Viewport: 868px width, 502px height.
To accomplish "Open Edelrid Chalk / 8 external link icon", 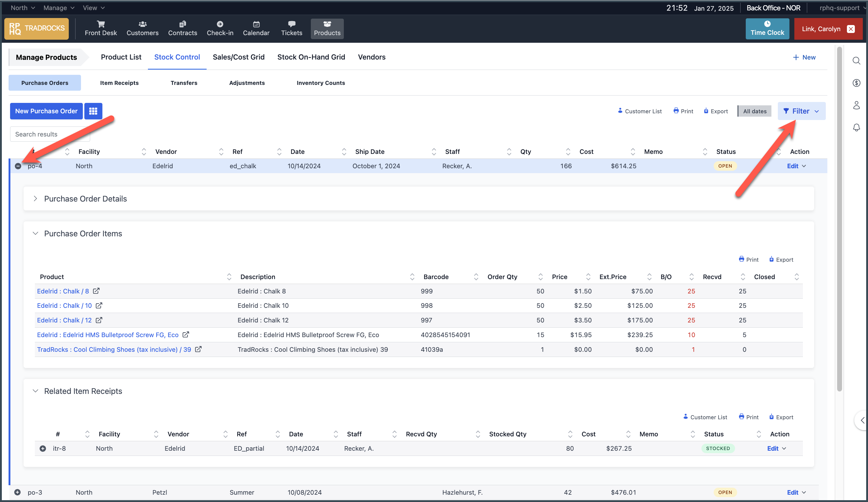I will click(x=97, y=291).
